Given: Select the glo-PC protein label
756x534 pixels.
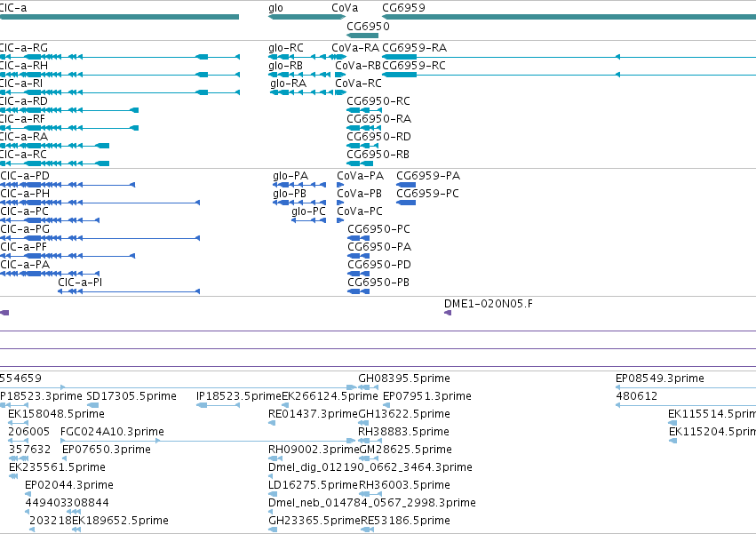Looking at the screenshot, I should coord(308,211).
